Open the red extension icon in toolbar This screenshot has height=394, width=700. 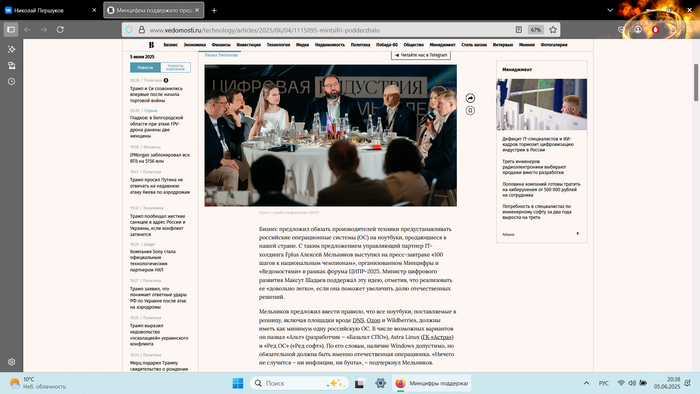point(655,30)
